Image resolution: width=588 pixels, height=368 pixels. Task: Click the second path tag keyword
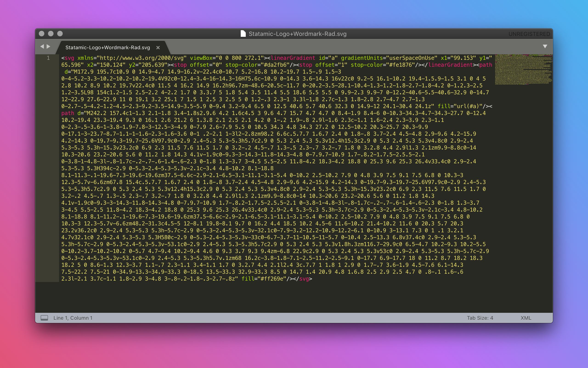pos(68,113)
